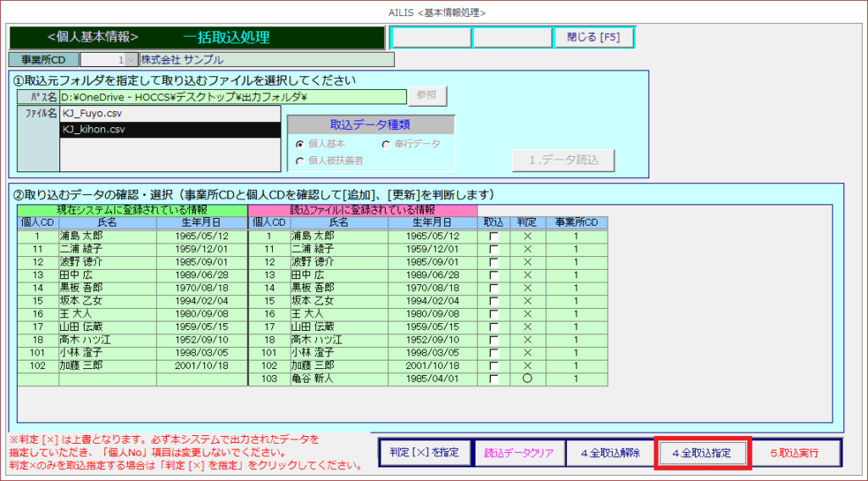
Task: Click the 閉じる [F5] button
Action: point(593,37)
